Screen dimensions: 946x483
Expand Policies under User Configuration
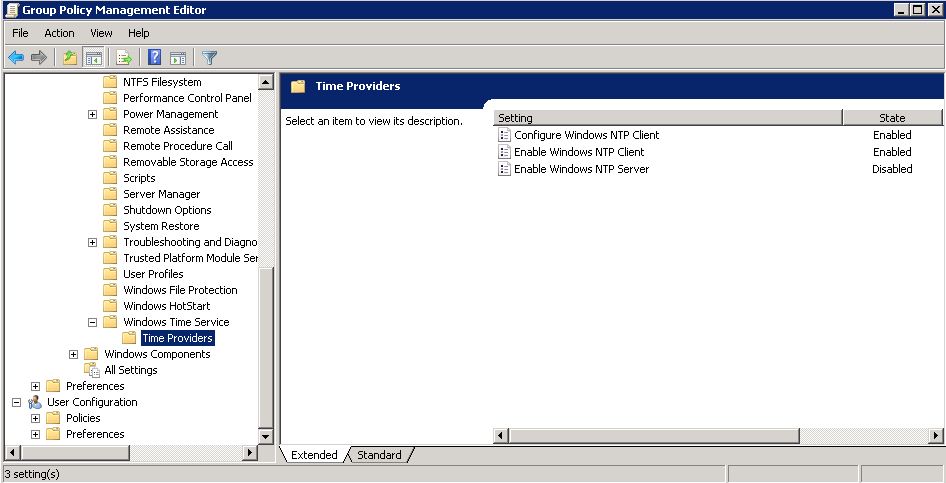35,418
